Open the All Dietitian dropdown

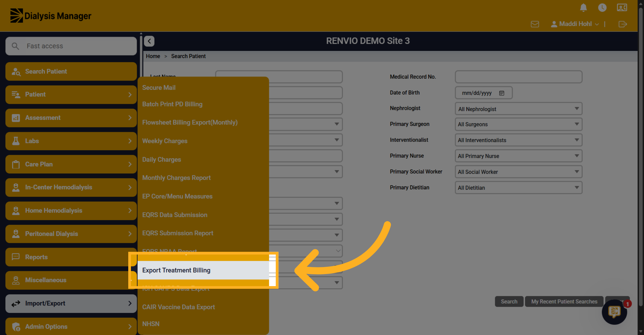tap(518, 188)
